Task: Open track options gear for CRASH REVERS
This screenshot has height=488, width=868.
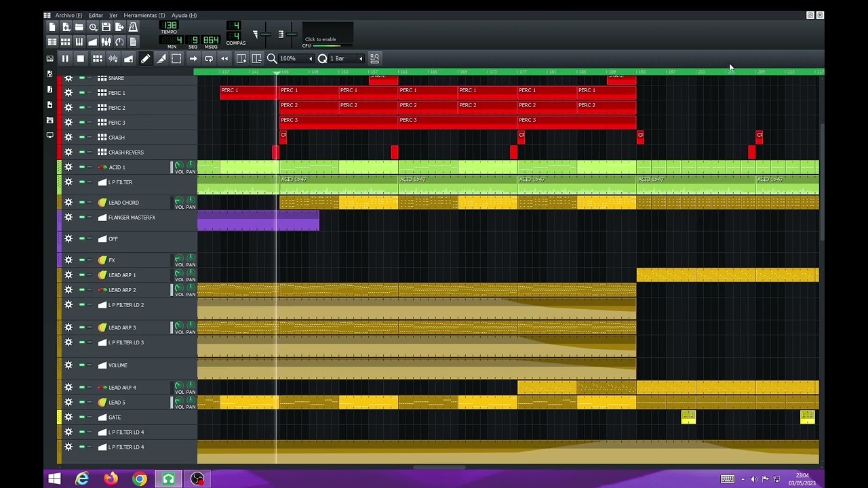Action: 68,152
